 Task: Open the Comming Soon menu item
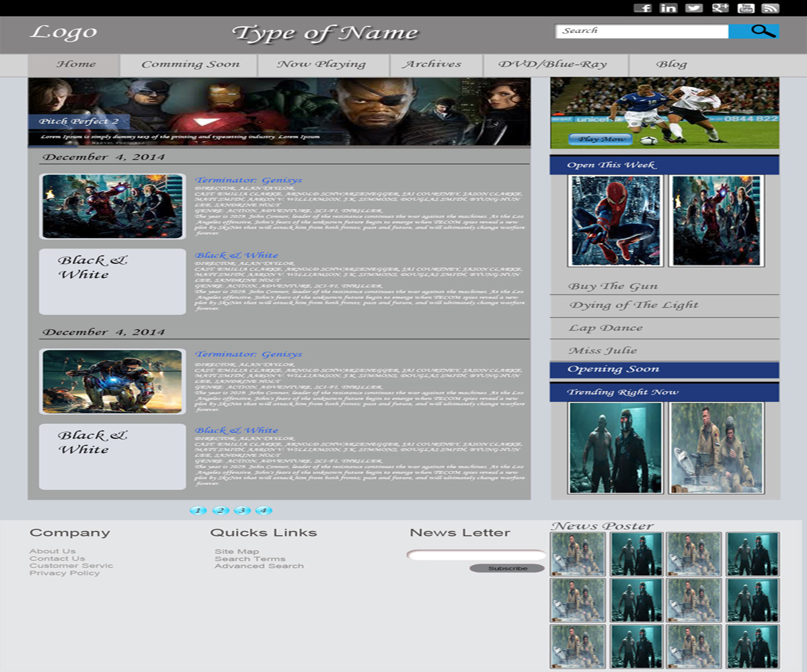pyautogui.click(x=189, y=65)
